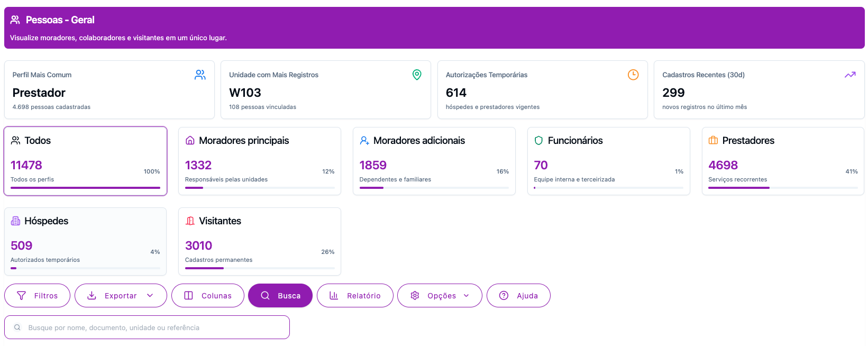
Task: Click the chevron arrow on Exportar
Action: tap(150, 296)
